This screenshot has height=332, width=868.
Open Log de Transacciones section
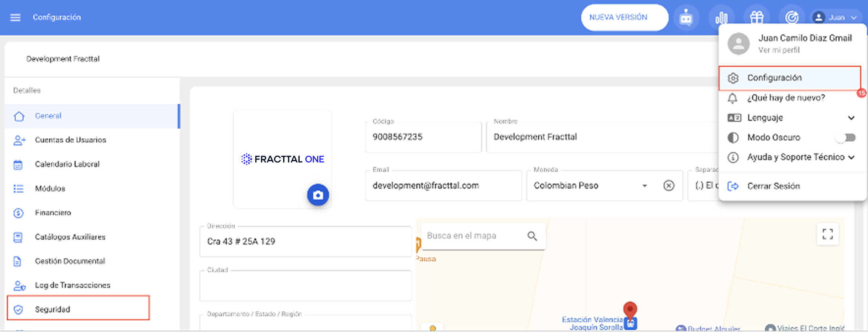click(92, 285)
